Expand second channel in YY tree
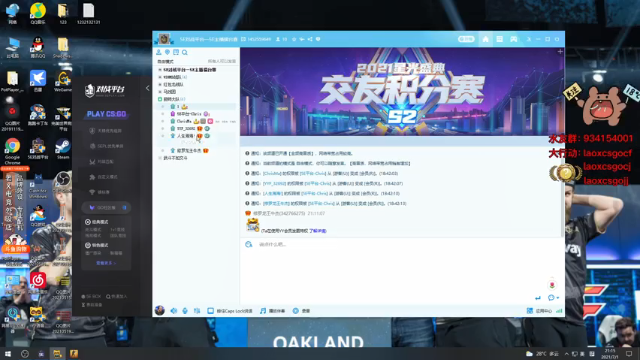Image resolution: width=640 pixels, height=360 pixels. coord(160,77)
